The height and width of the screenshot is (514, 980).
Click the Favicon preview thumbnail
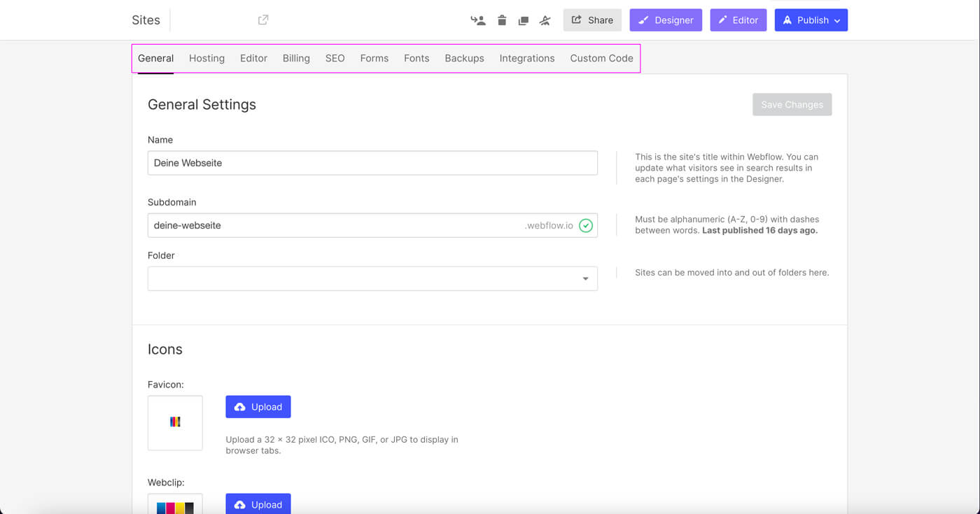click(175, 422)
